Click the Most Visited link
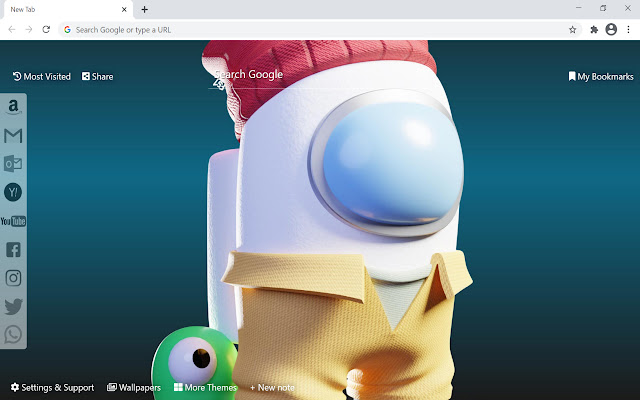Viewport: 640px width, 400px height. (42, 77)
